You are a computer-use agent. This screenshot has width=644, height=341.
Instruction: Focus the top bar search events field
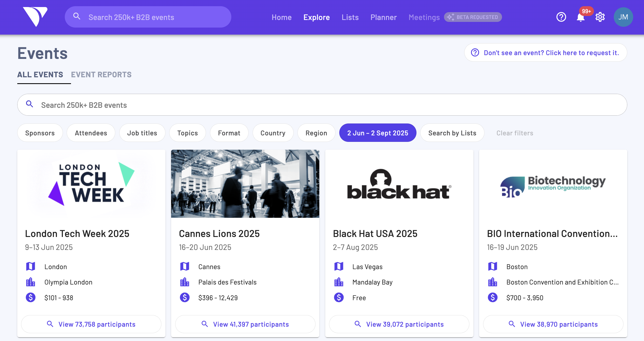click(148, 17)
